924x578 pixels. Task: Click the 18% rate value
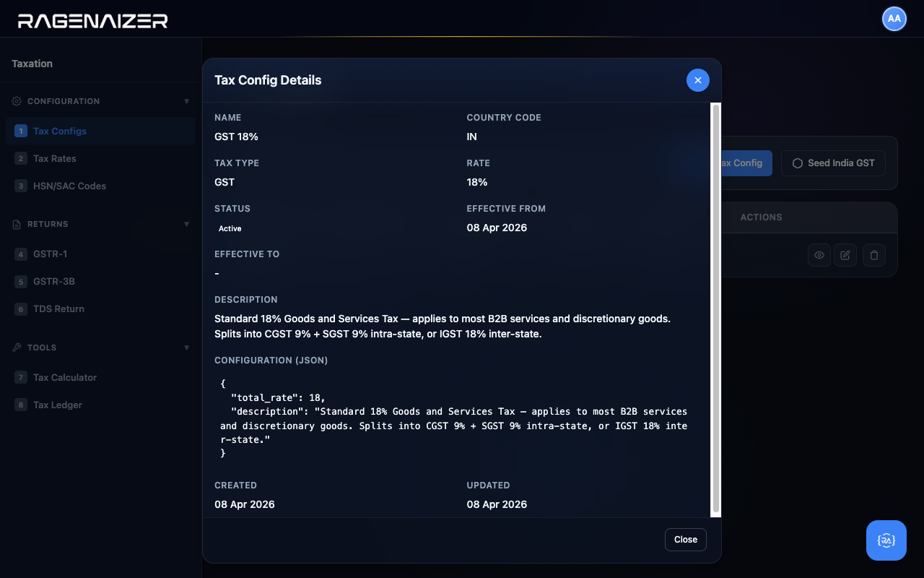click(477, 182)
